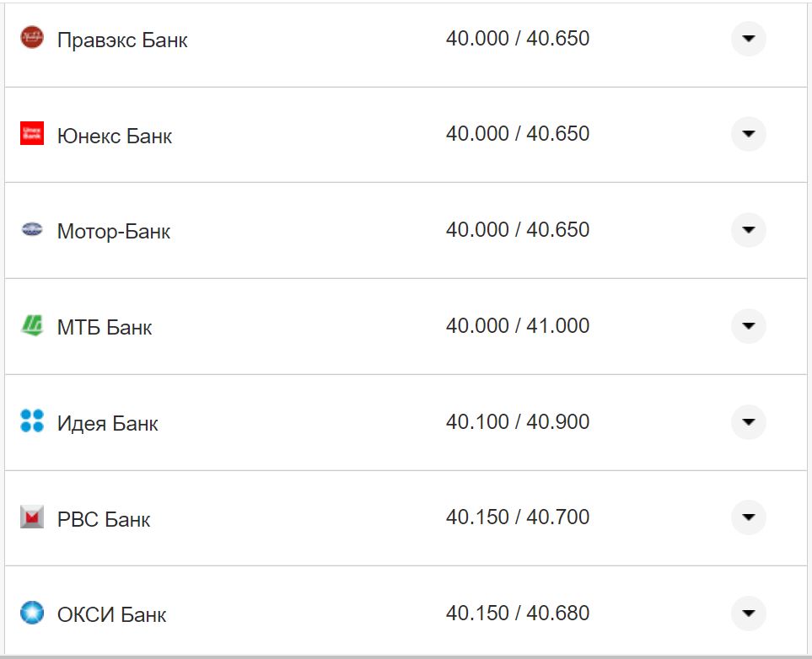Click the blue dots Идея Банк logo
The image size is (812, 659).
32,421
